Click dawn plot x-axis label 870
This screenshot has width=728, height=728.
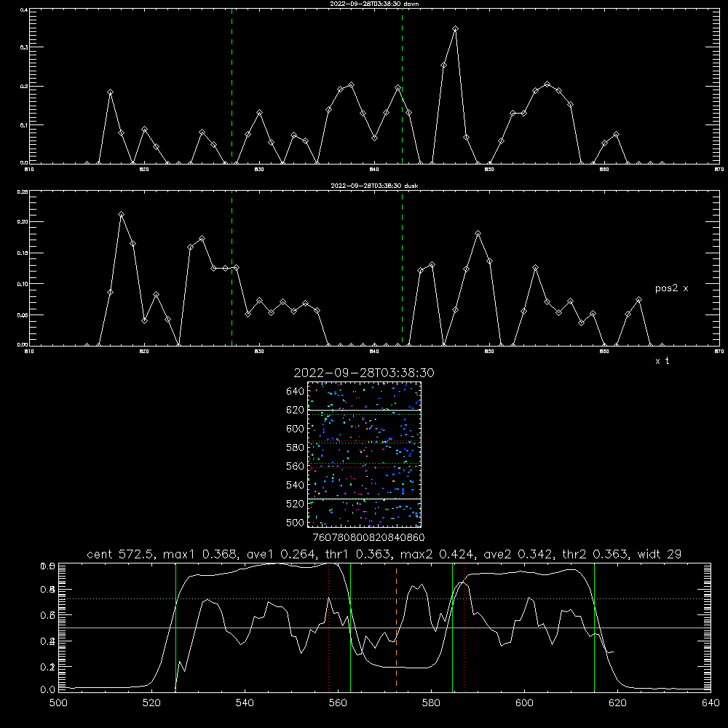pos(719,170)
